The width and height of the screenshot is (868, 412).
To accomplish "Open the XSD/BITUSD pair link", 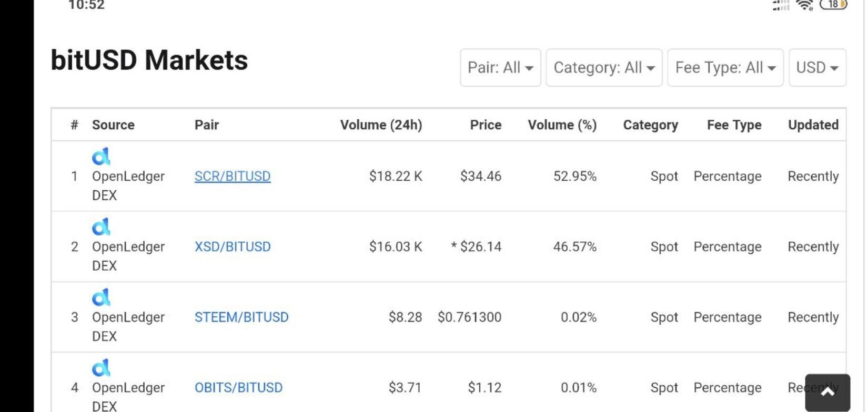I will pyautogui.click(x=233, y=246).
